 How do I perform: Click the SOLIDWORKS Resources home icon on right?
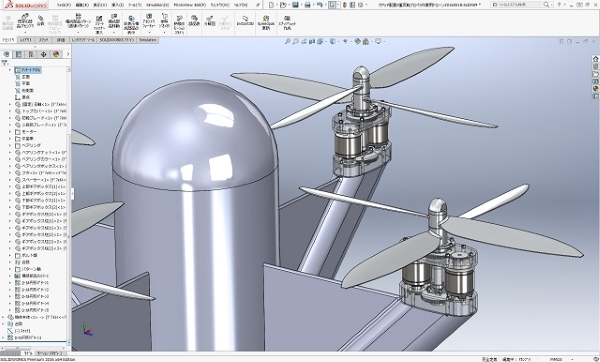[x=595, y=59]
